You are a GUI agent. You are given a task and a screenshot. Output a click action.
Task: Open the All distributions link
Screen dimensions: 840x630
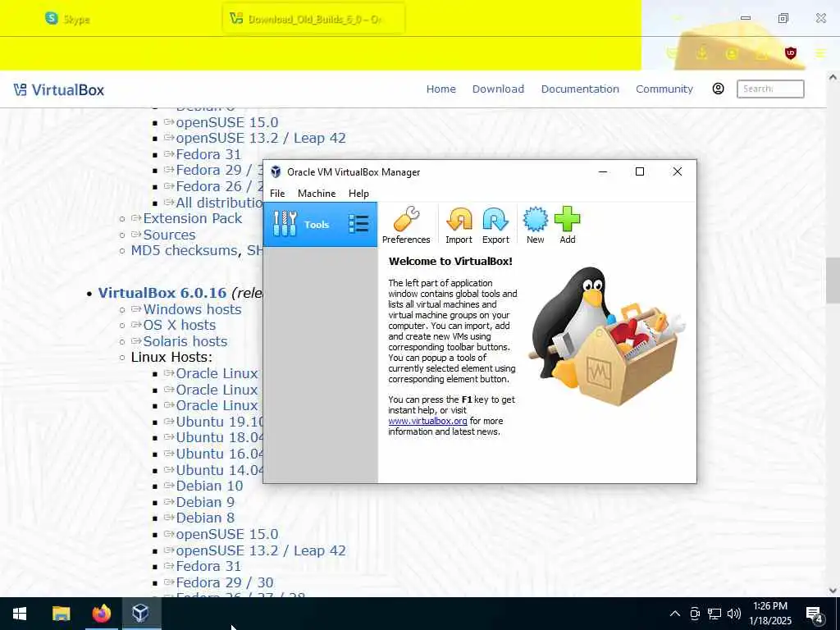point(219,203)
